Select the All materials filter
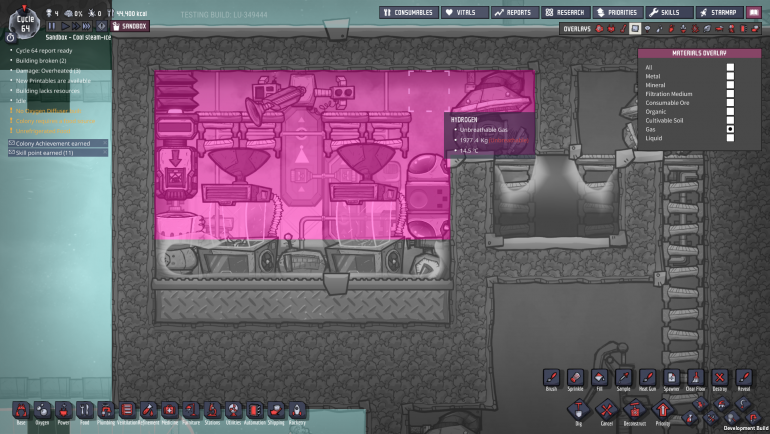This screenshot has height=434, width=770. pos(730,67)
